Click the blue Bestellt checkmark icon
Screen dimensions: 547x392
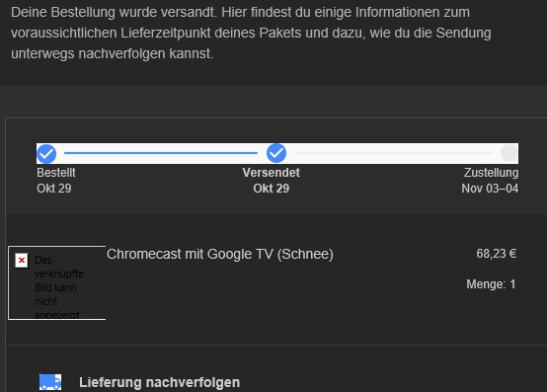click(46, 153)
